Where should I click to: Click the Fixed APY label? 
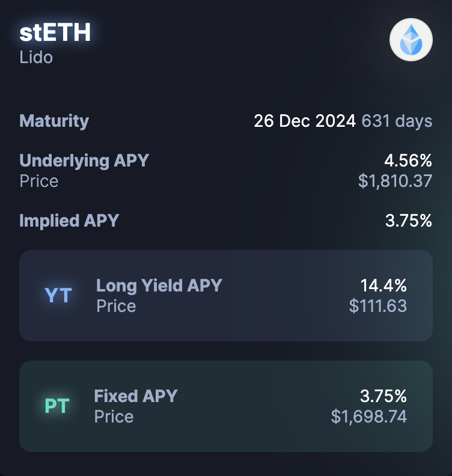[136, 396]
